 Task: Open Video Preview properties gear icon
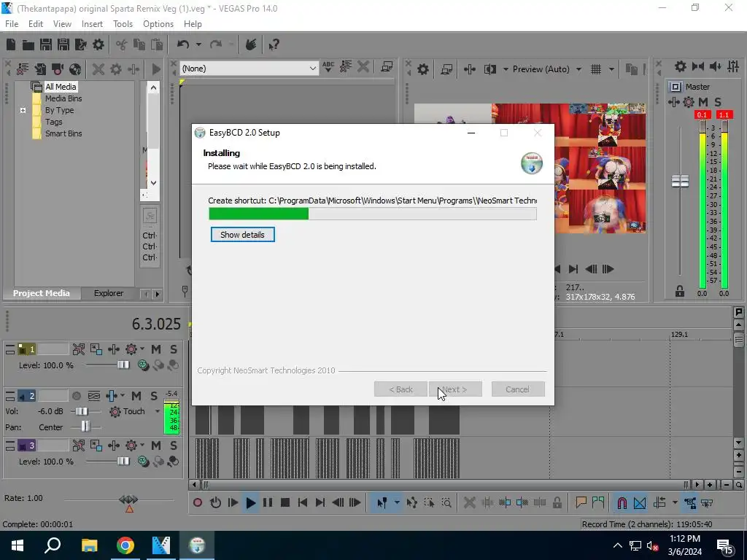pyautogui.click(x=423, y=69)
